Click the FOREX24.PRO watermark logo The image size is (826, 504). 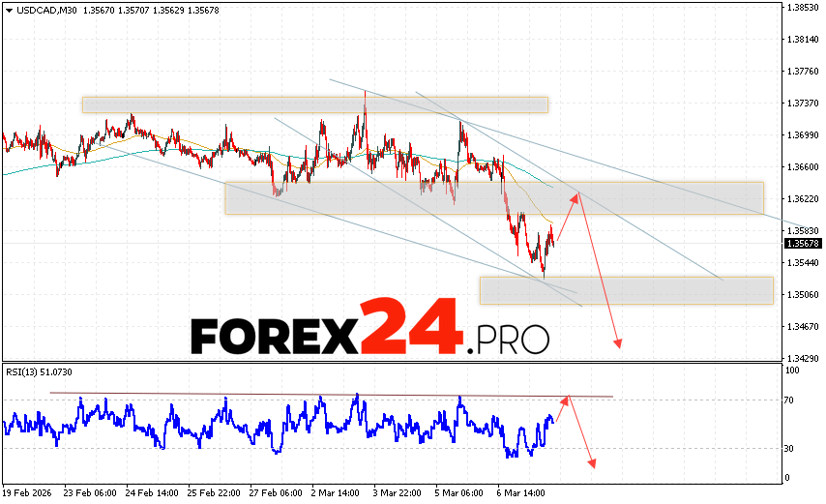point(369,332)
